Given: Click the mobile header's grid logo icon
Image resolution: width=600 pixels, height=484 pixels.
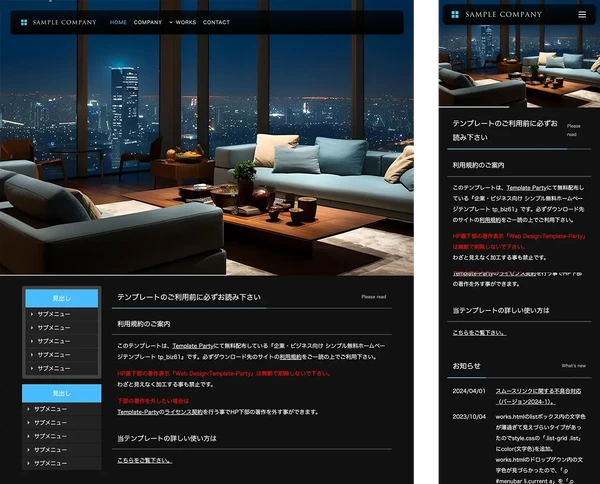Looking at the screenshot, I should pyautogui.click(x=455, y=15).
